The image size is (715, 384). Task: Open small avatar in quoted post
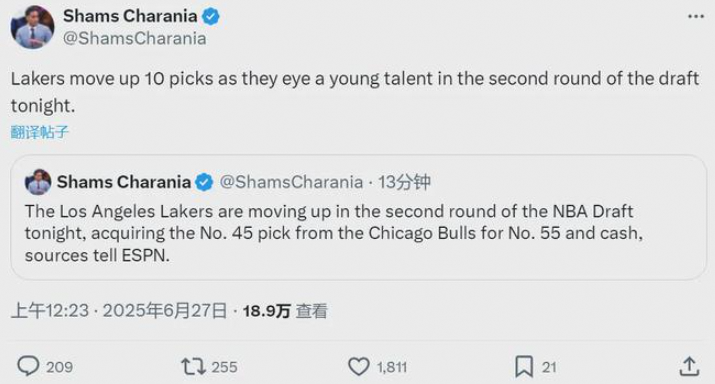(x=38, y=182)
